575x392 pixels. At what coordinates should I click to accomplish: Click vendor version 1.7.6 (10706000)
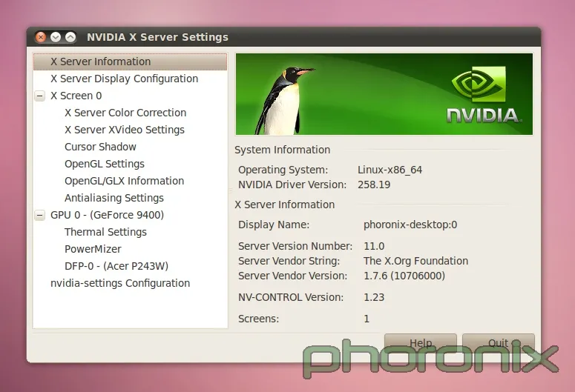tap(404, 276)
